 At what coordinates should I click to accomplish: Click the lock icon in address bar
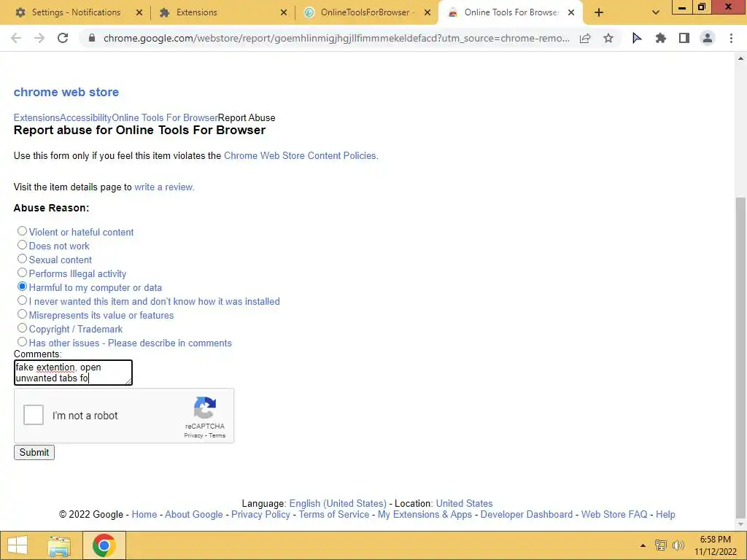point(92,38)
